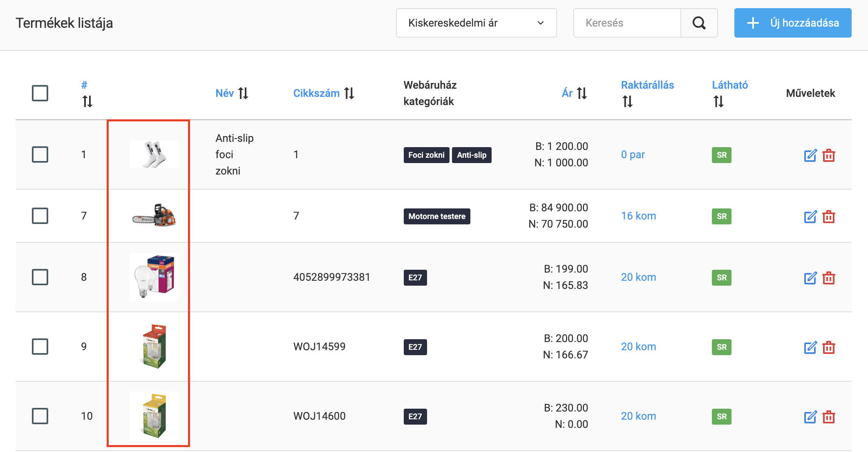
Task: Check the box for product row 8
Action: (40, 277)
